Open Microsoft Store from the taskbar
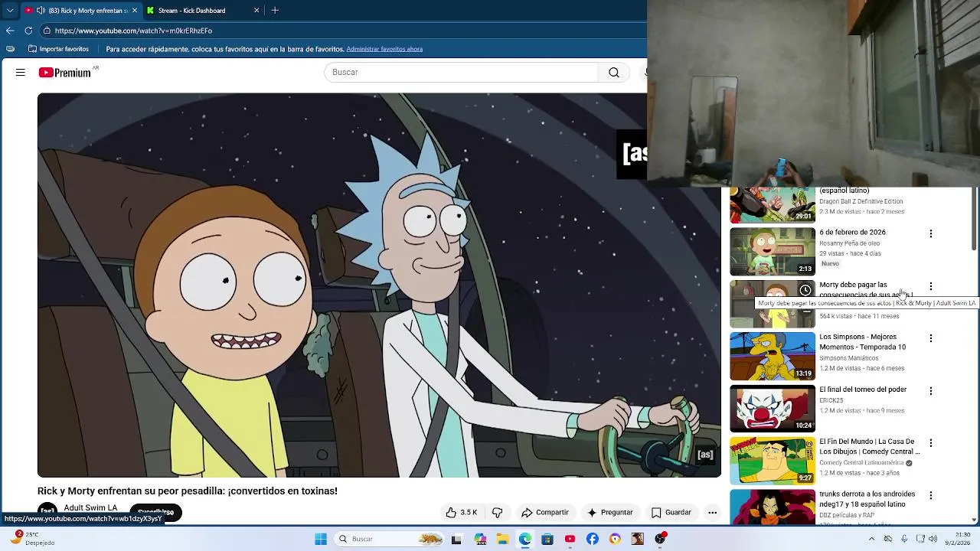Screen dimensions: 980x551 point(547,539)
